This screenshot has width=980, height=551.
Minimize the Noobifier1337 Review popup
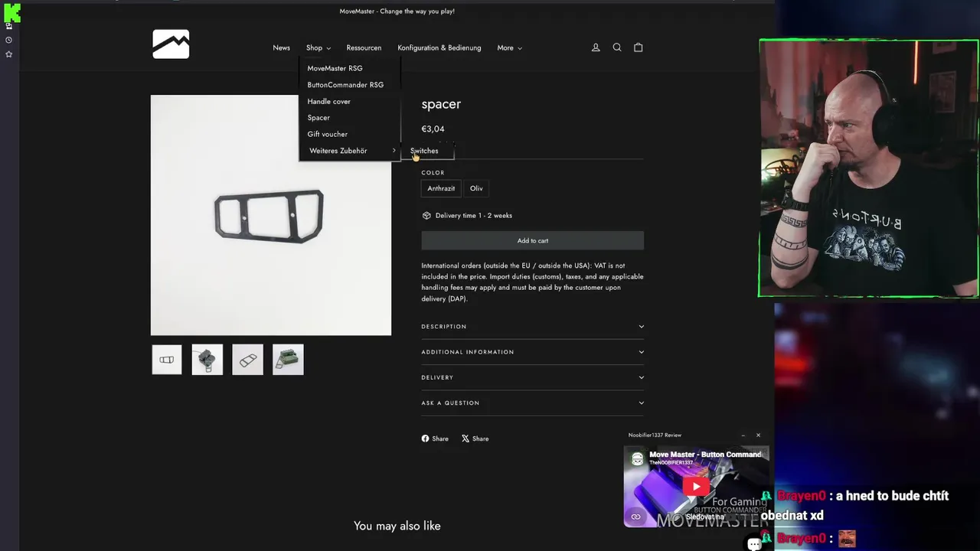(743, 435)
